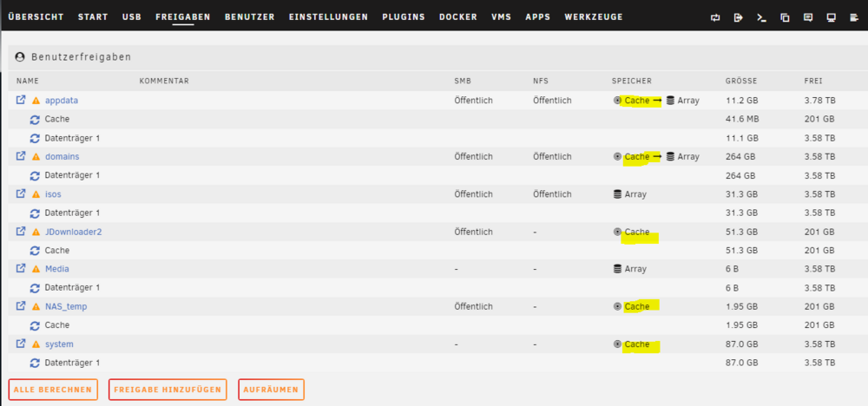Click the open icon beside Media
This screenshot has height=406, width=868.
21,268
